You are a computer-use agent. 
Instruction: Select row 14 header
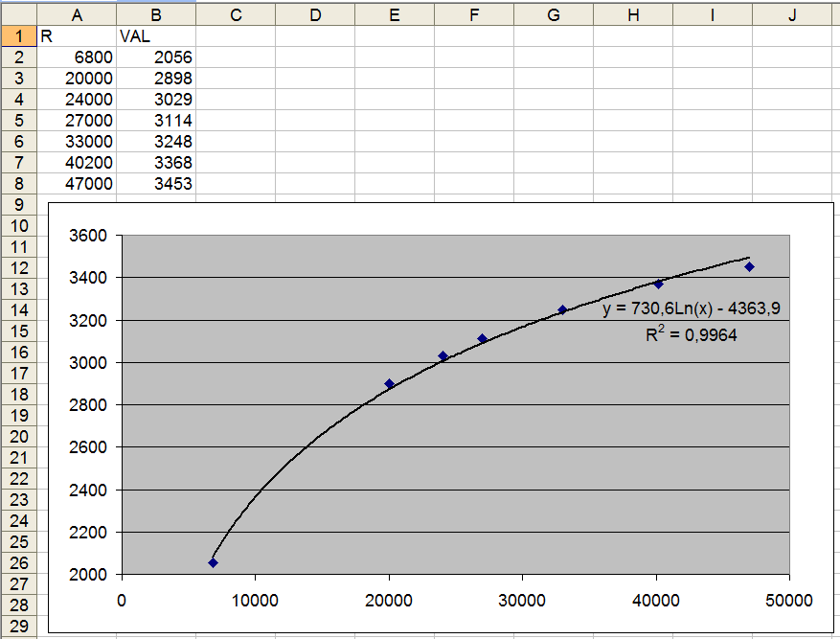point(19,310)
